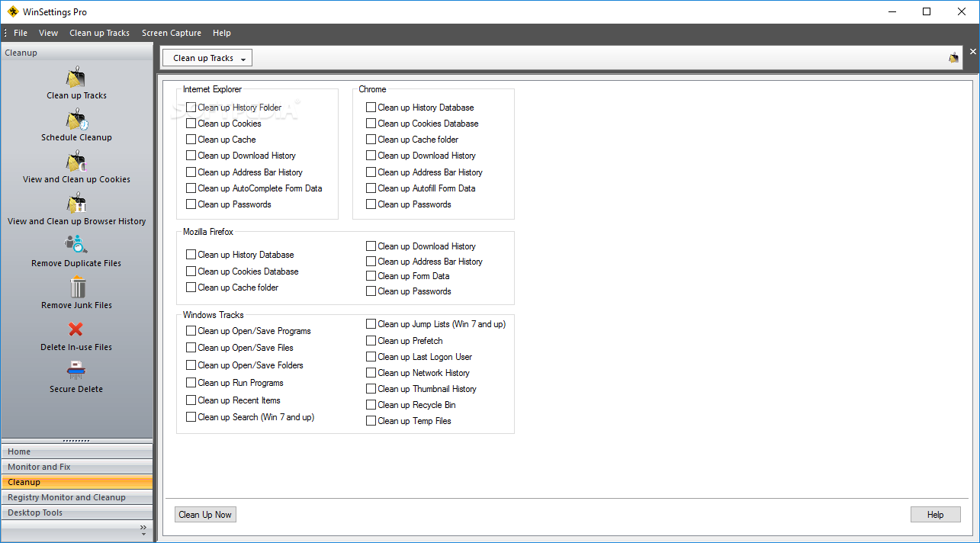
Task: Enable Firefox Clean up Cache folder
Action: tap(191, 288)
